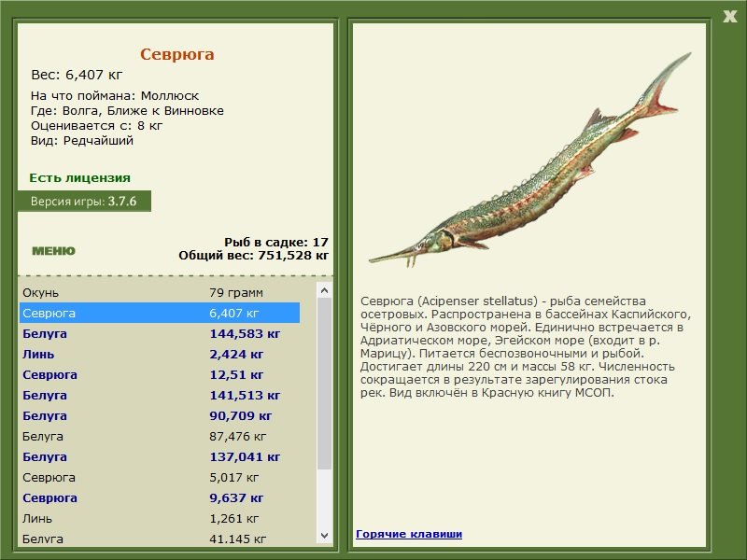Click the На что поймана: Моллюск line
Screen dimensions: 747x560
point(115,96)
